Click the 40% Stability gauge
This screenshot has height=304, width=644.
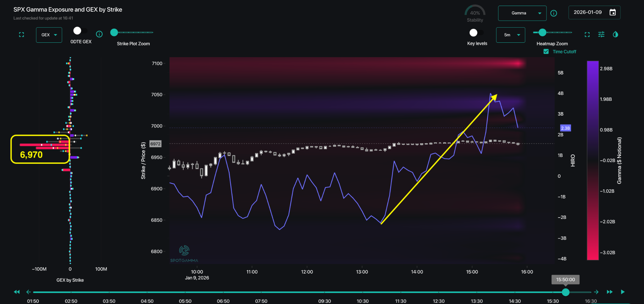click(475, 13)
